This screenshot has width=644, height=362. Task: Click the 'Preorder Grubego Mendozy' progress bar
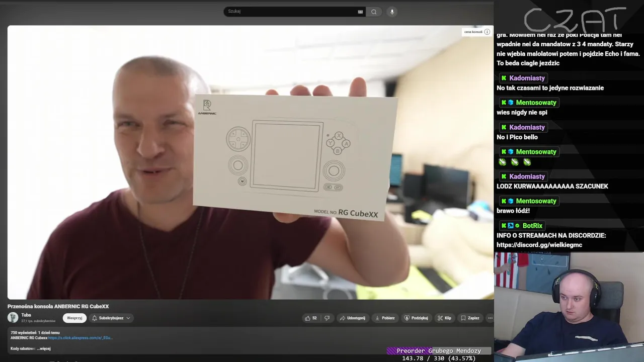439,351
